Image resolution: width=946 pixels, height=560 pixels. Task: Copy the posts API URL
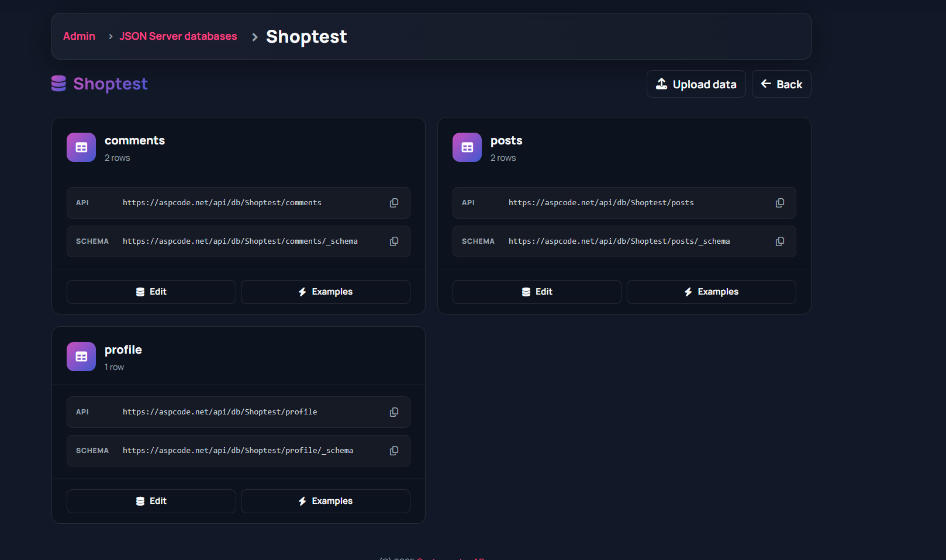779,203
